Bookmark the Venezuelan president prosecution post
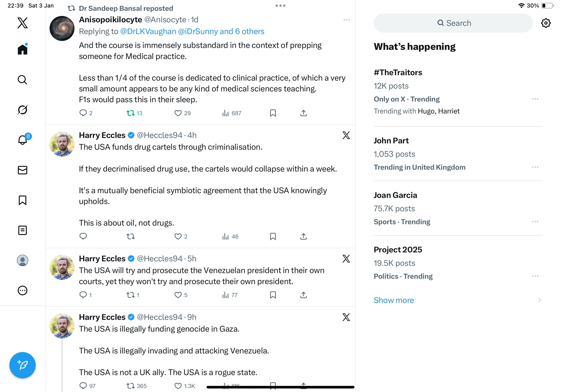This screenshot has width=561, height=392. point(273,295)
